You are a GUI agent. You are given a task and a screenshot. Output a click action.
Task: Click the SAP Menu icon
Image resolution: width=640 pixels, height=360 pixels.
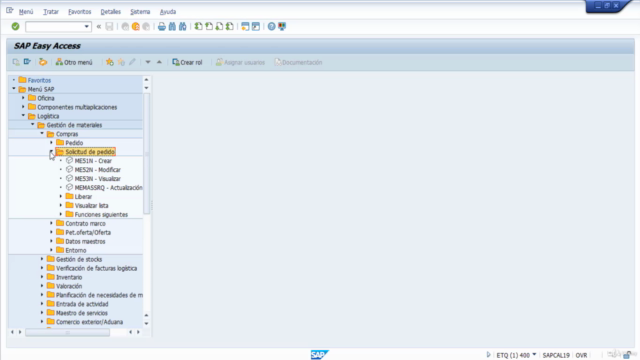pos(27,62)
